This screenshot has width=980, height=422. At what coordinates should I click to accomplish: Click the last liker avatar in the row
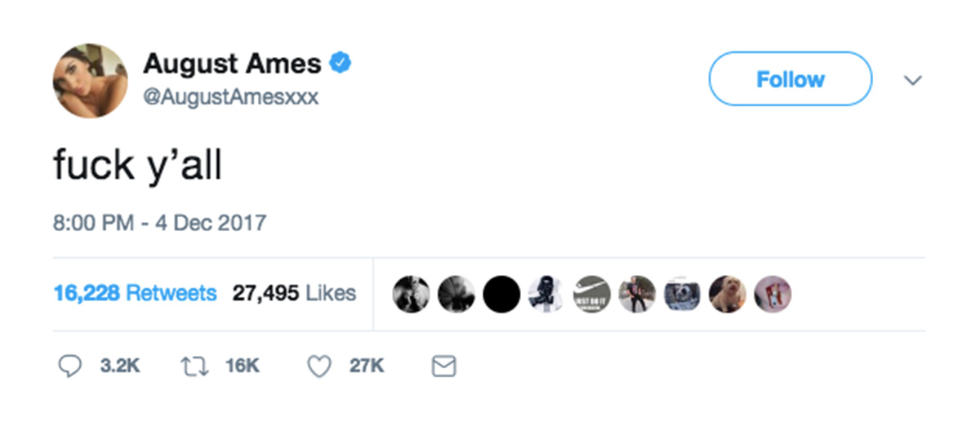click(x=772, y=294)
